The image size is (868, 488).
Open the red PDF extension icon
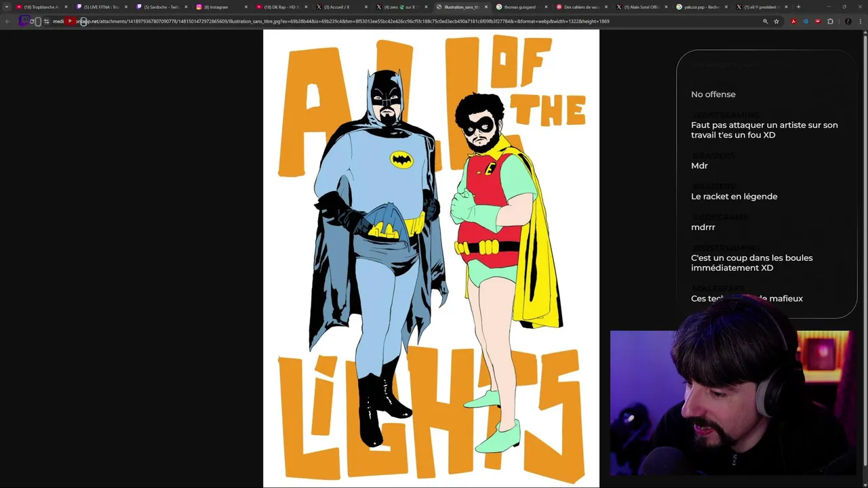[x=793, y=21]
